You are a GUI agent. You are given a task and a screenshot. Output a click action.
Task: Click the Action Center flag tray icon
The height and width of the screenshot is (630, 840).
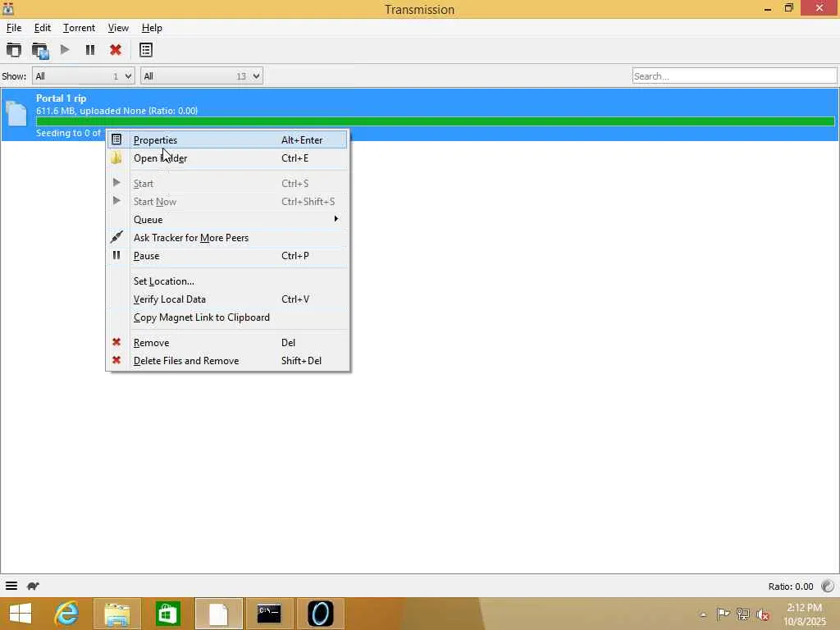click(x=723, y=614)
